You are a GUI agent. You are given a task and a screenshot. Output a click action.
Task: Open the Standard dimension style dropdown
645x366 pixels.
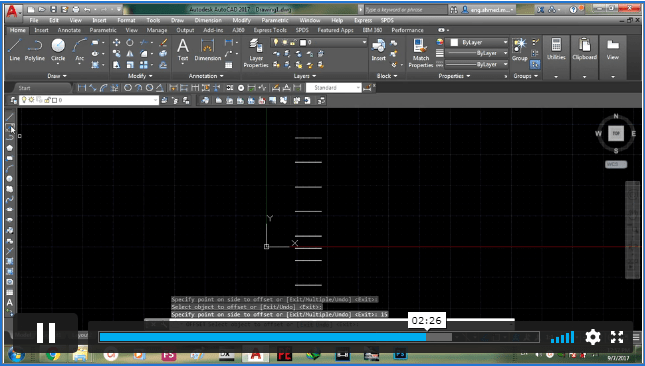point(334,88)
